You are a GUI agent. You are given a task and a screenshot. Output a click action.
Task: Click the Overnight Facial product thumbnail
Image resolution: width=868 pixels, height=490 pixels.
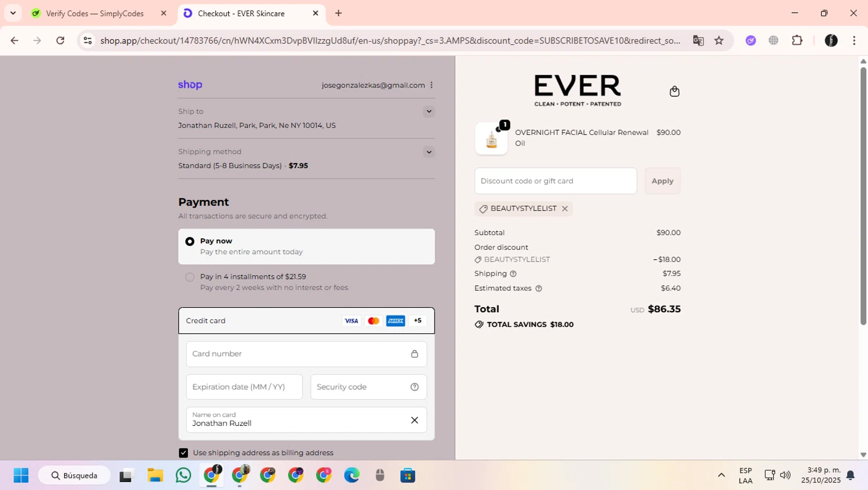click(491, 138)
